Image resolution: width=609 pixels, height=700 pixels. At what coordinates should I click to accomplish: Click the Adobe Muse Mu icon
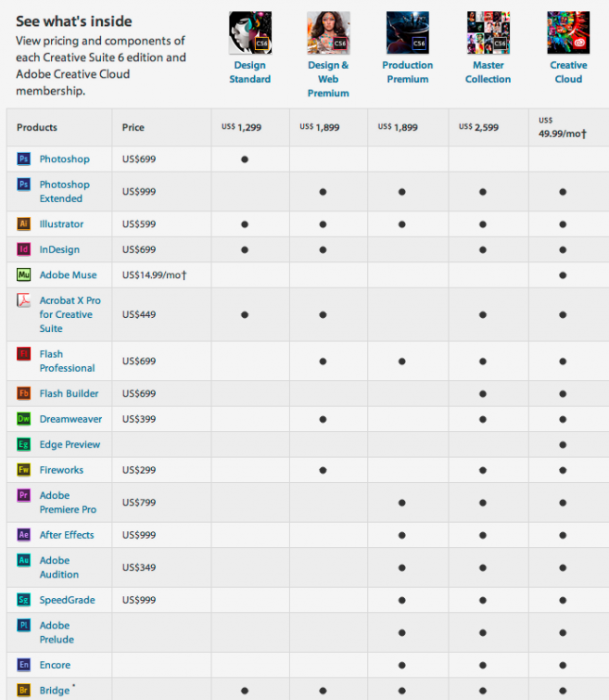[x=24, y=274]
